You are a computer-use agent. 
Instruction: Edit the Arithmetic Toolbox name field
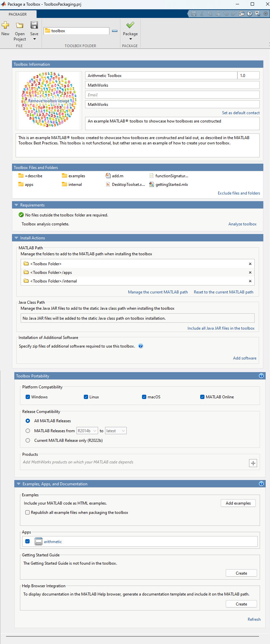[161, 76]
